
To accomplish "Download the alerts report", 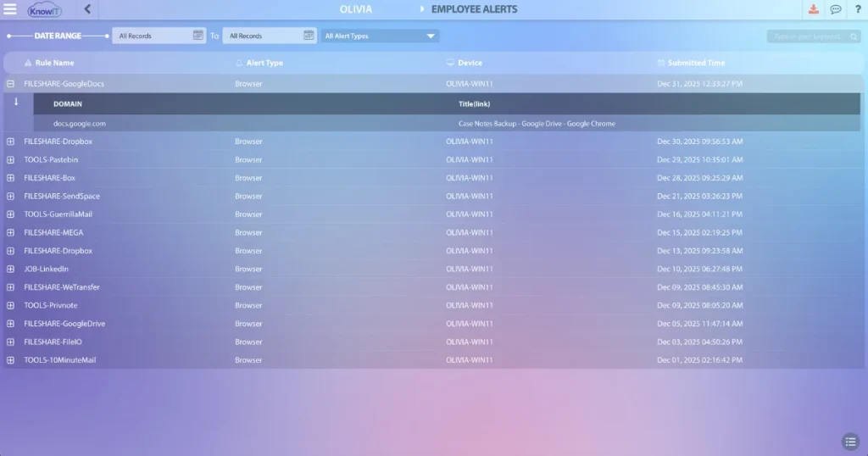I will click(813, 9).
